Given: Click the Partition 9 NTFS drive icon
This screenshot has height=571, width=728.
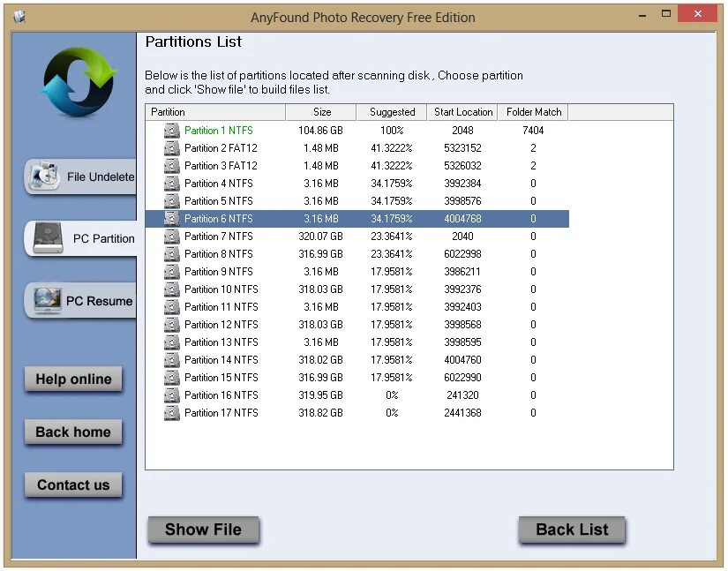Looking at the screenshot, I should click(172, 272).
